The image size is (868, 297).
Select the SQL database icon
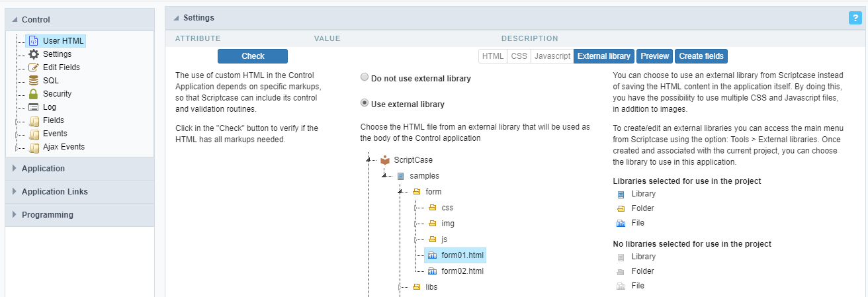34,81
